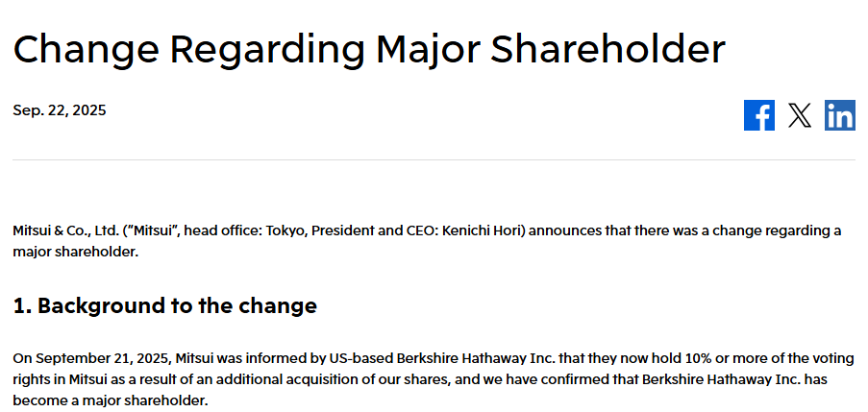
Task: Share the article on Facebook
Action: pyautogui.click(x=758, y=115)
